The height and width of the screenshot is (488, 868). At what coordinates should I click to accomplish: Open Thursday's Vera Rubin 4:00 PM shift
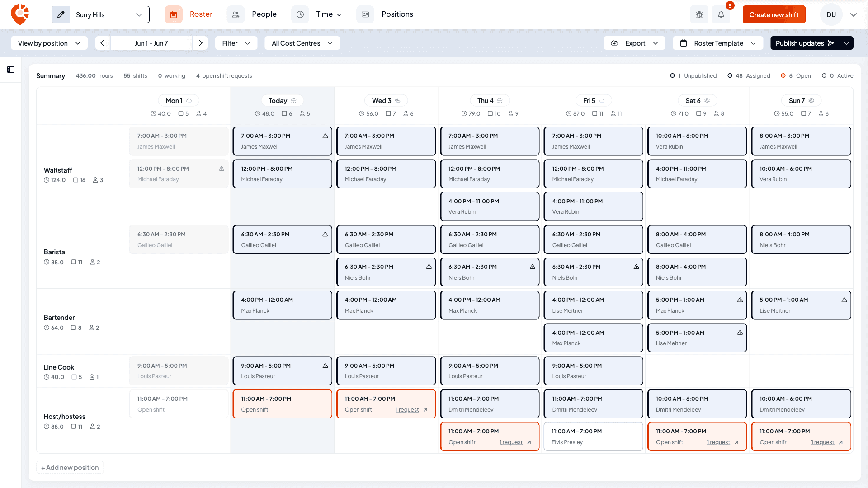click(490, 206)
